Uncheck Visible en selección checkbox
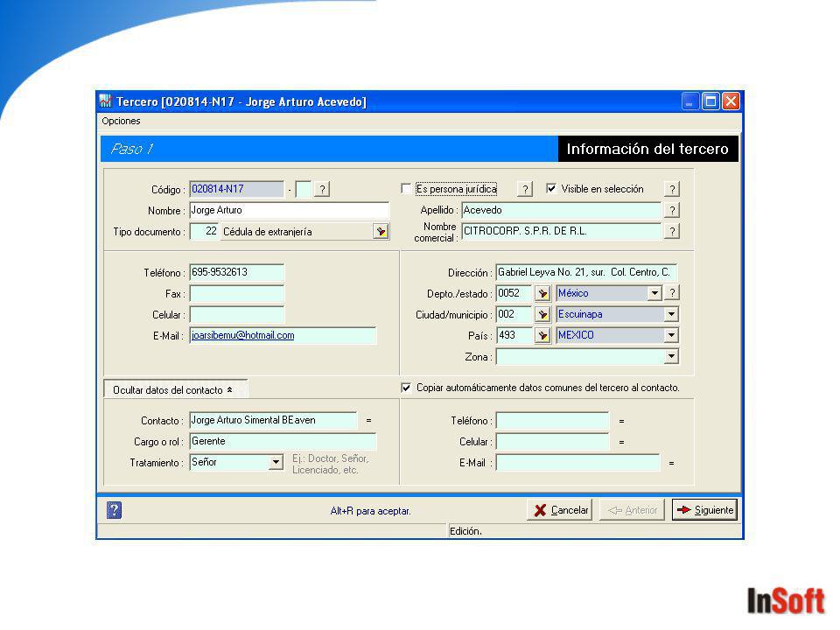 tap(550, 189)
